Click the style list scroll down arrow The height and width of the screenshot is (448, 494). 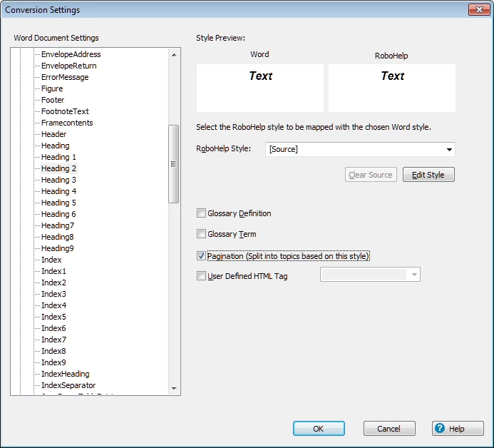[x=174, y=388]
